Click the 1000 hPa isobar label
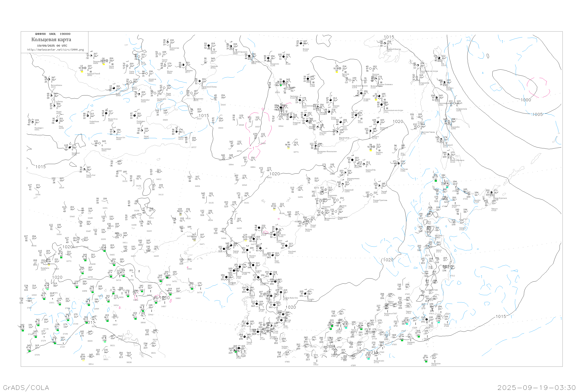 pos(526,100)
